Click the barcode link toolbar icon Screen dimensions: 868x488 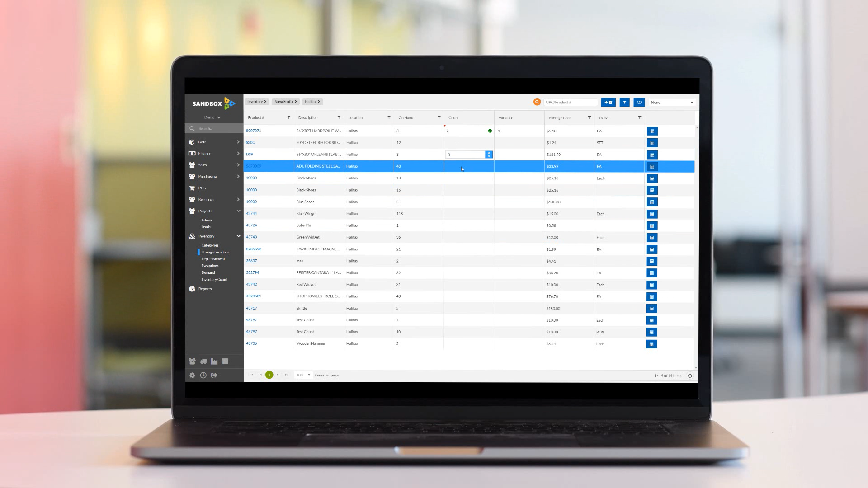[x=639, y=102]
